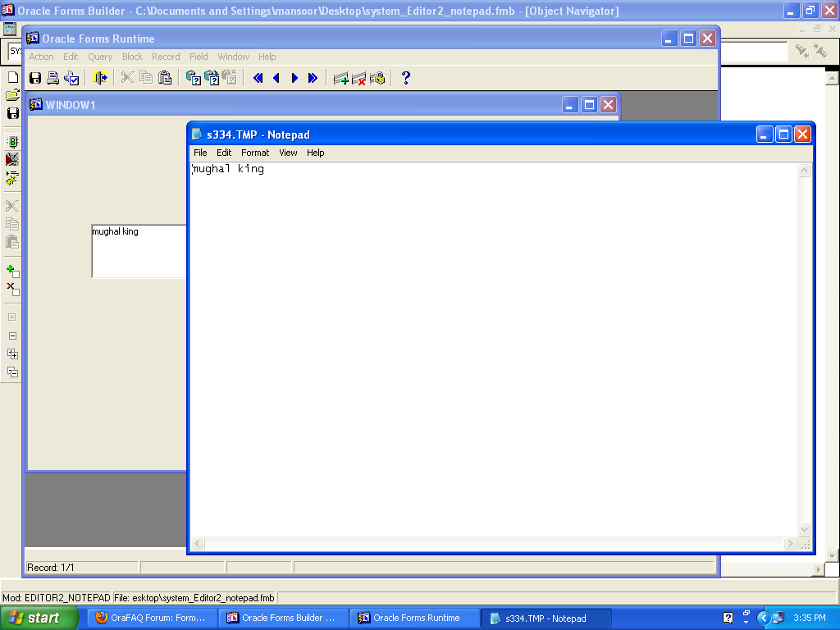Click Copy icon in Forms Runtime toolbar

pyautogui.click(x=146, y=78)
